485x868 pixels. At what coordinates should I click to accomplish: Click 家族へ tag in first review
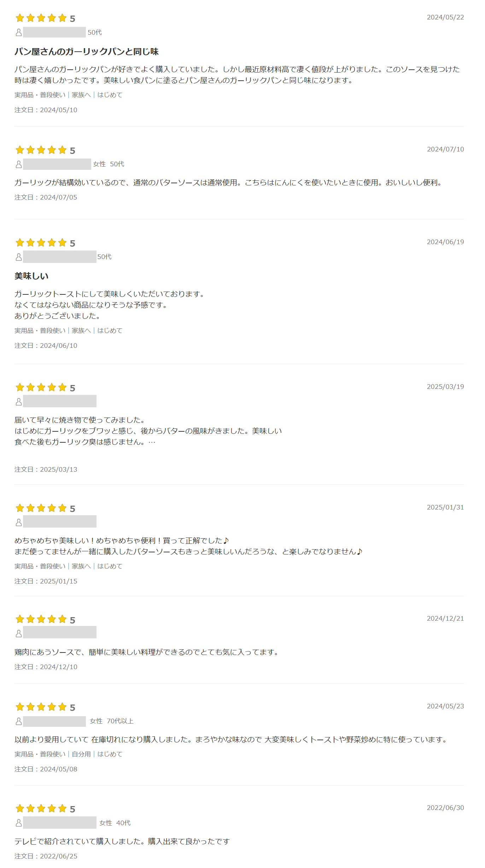pos(81,95)
